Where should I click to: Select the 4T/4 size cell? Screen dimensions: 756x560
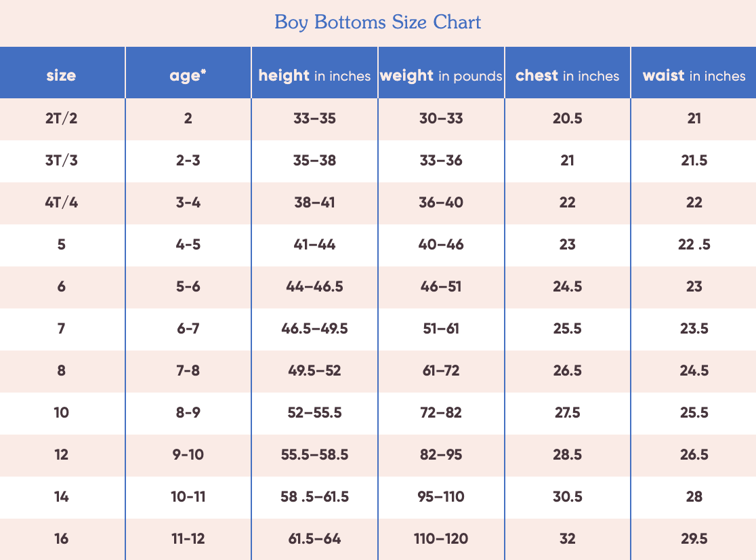click(61, 202)
